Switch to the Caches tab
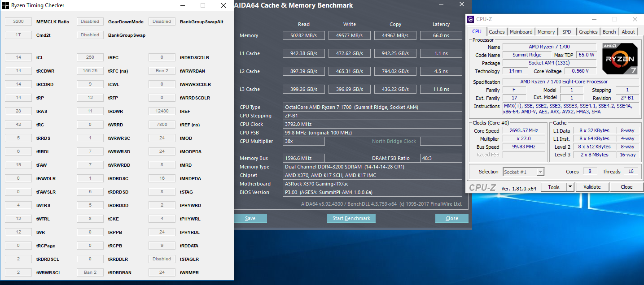Image resolution: width=644 pixels, height=285 pixels. (x=496, y=32)
